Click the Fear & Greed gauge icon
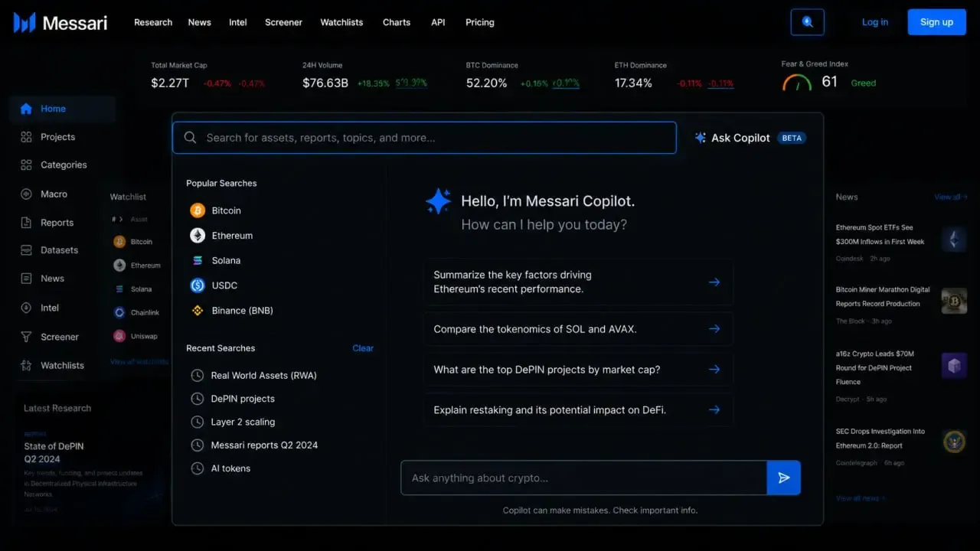The width and height of the screenshot is (980, 551). pyautogui.click(x=797, y=83)
